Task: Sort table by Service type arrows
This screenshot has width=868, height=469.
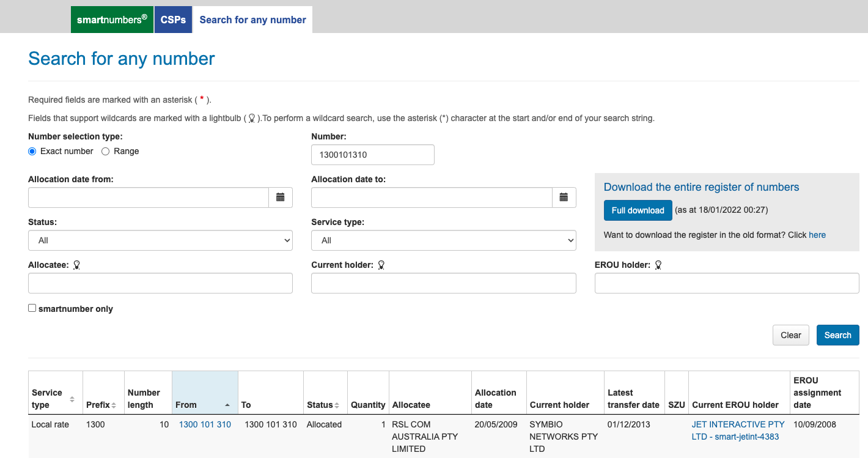Action: pyautogui.click(x=72, y=399)
